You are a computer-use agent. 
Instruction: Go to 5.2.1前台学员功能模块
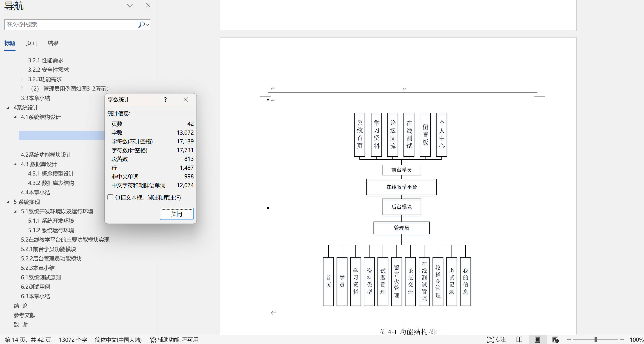tap(48, 249)
